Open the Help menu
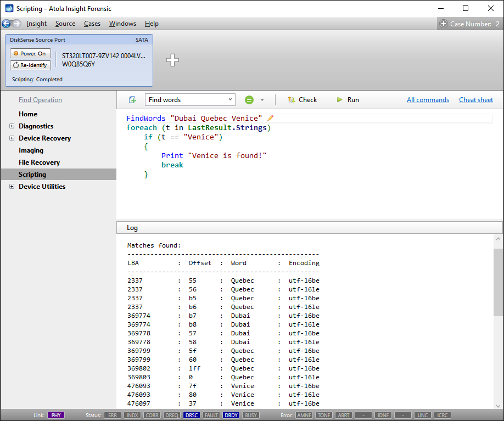 click(x=152, y=24)
